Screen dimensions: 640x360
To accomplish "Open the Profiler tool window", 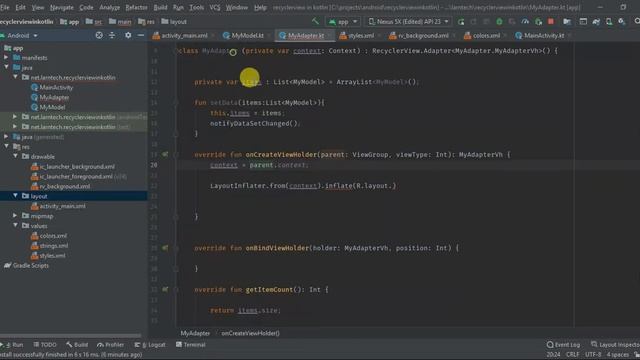I will [111, 345].
